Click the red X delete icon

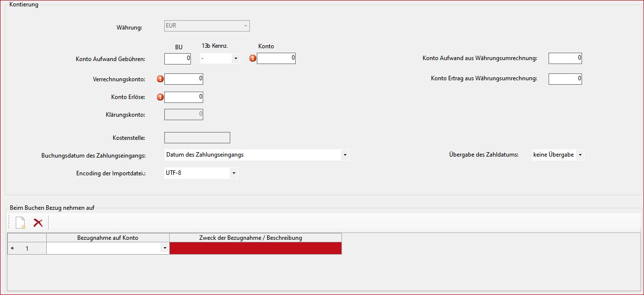point(38,223)
